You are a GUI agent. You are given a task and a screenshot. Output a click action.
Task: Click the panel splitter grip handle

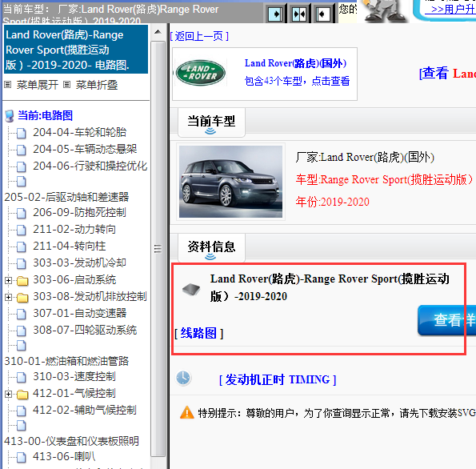pyautogui.click(x=158, y=249)
